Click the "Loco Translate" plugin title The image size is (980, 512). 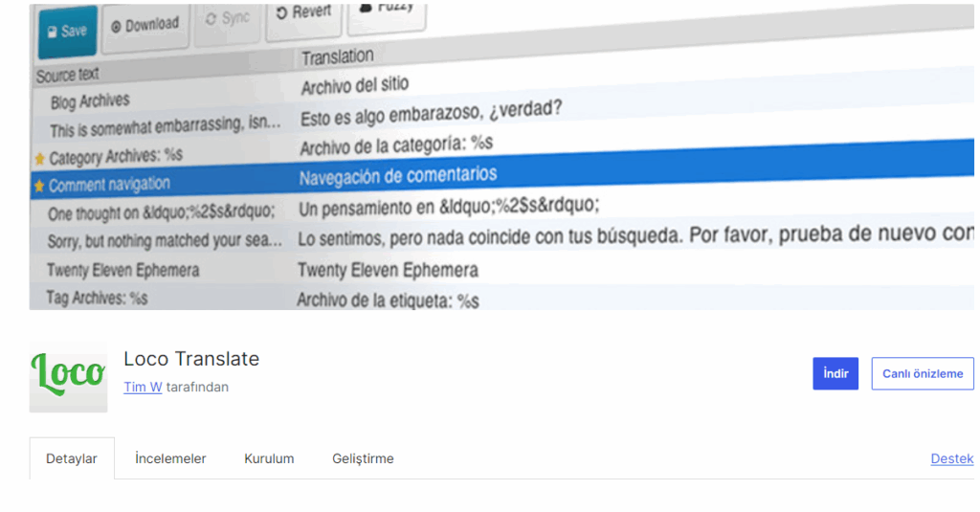coord(191,359)
